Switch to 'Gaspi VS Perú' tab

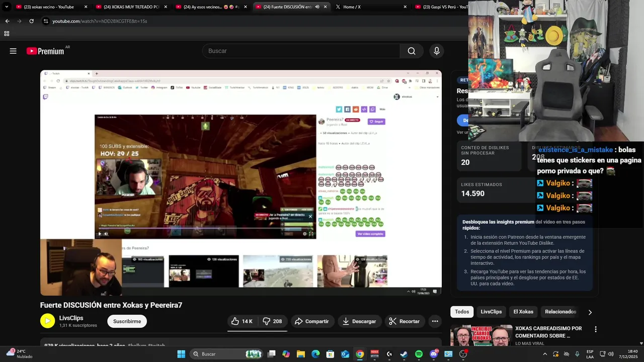tap(442, 7)
